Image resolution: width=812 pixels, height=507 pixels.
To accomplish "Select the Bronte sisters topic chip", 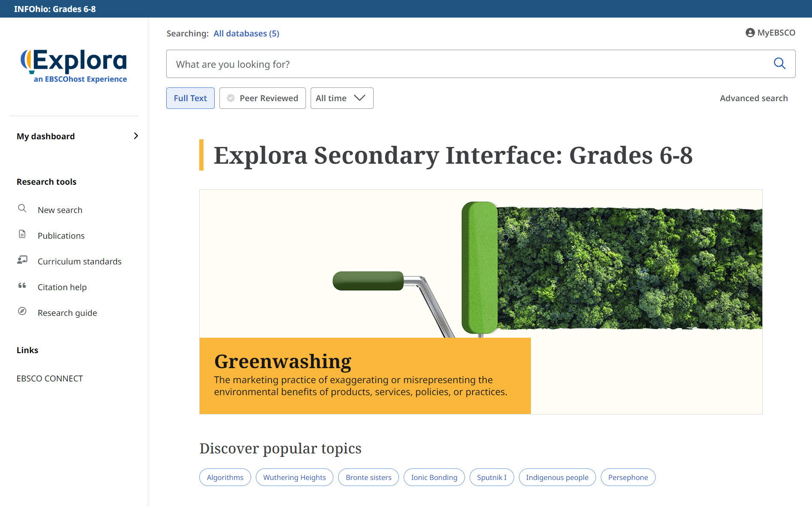I will [x=369, y=477].
